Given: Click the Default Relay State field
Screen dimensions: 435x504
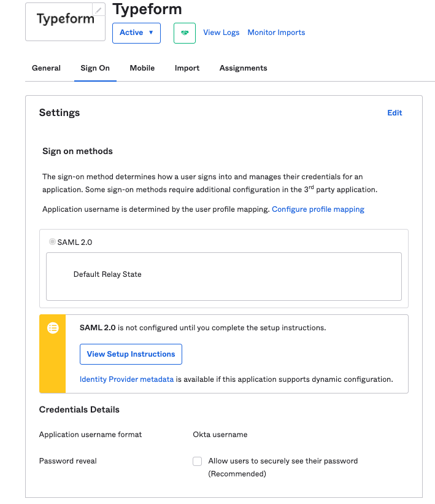Looking at the screenshot, I should point(223,276).
